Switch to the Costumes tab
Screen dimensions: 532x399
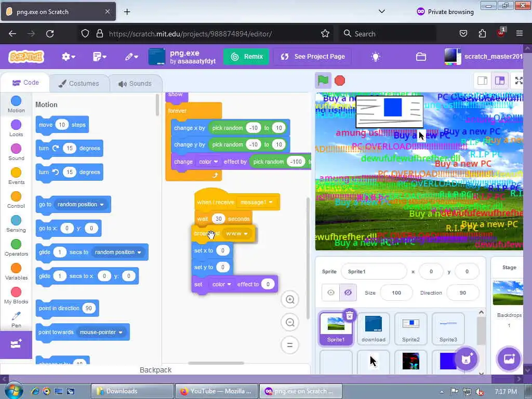point(79,84)
